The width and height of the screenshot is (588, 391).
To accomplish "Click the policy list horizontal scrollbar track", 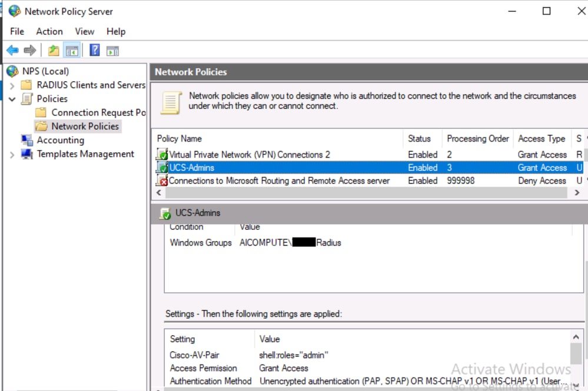I will (366, 192).
